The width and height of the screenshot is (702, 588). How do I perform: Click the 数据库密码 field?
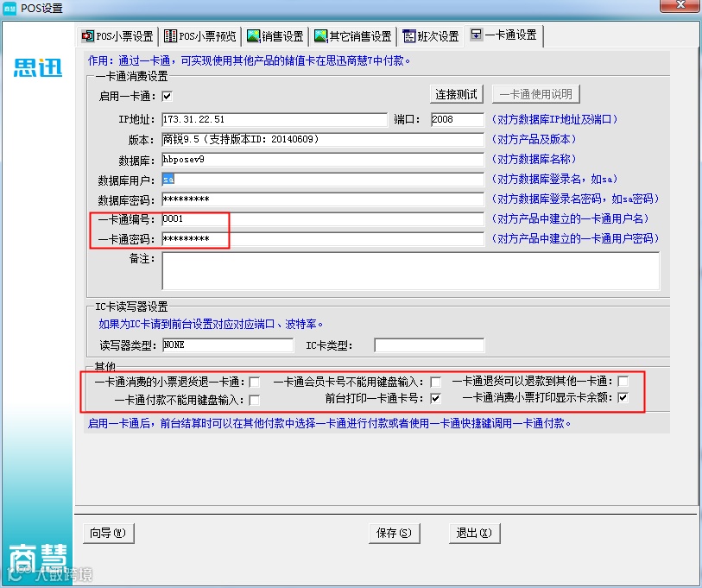click(x=323, y=199)
